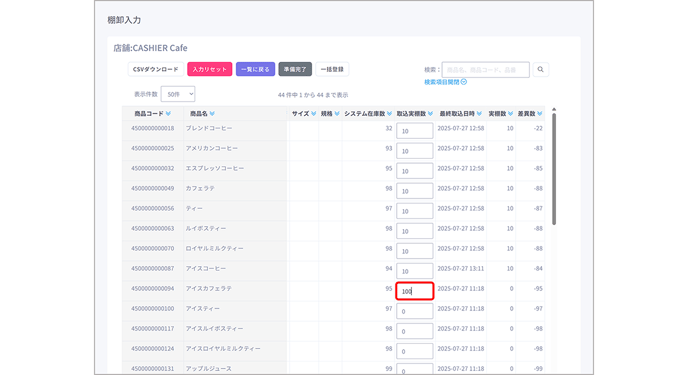The width and height of the screenshot is (688, 375).
Task: Click count field for ティー row
Action: 415,211
